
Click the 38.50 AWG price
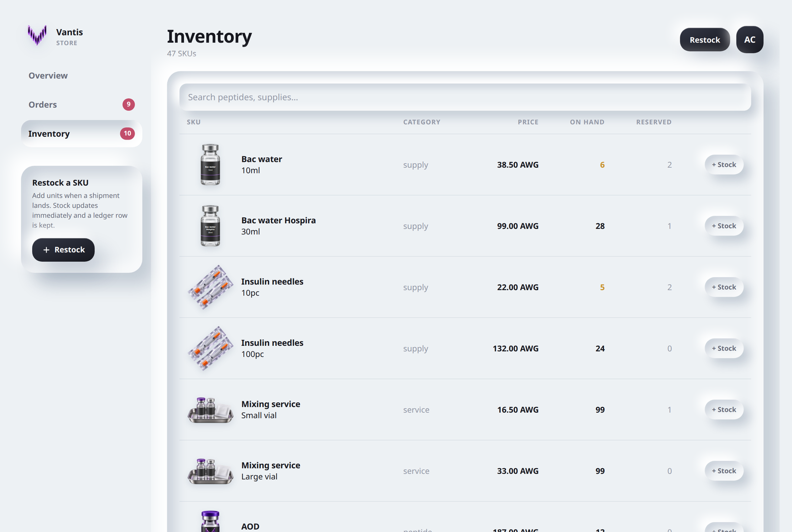pos(518,165)
